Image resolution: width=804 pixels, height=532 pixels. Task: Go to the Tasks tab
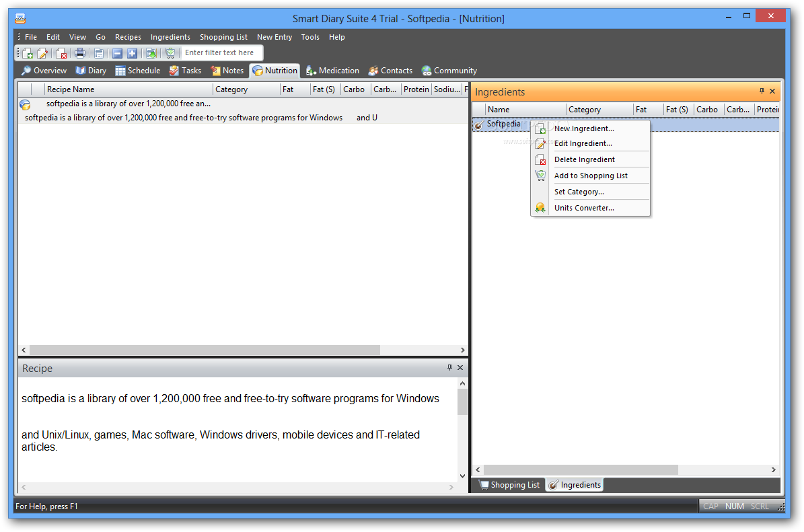tap(185, 71)
